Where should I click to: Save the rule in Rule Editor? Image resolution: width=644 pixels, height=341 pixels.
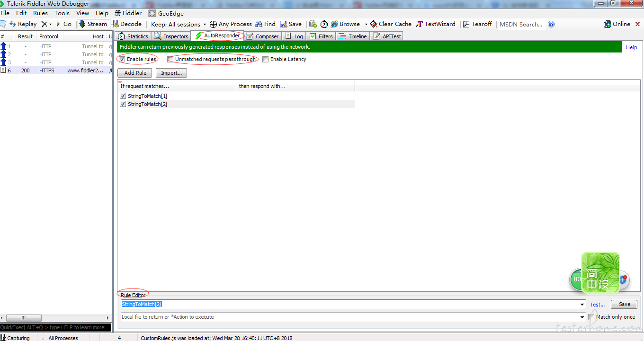point(624,304)
